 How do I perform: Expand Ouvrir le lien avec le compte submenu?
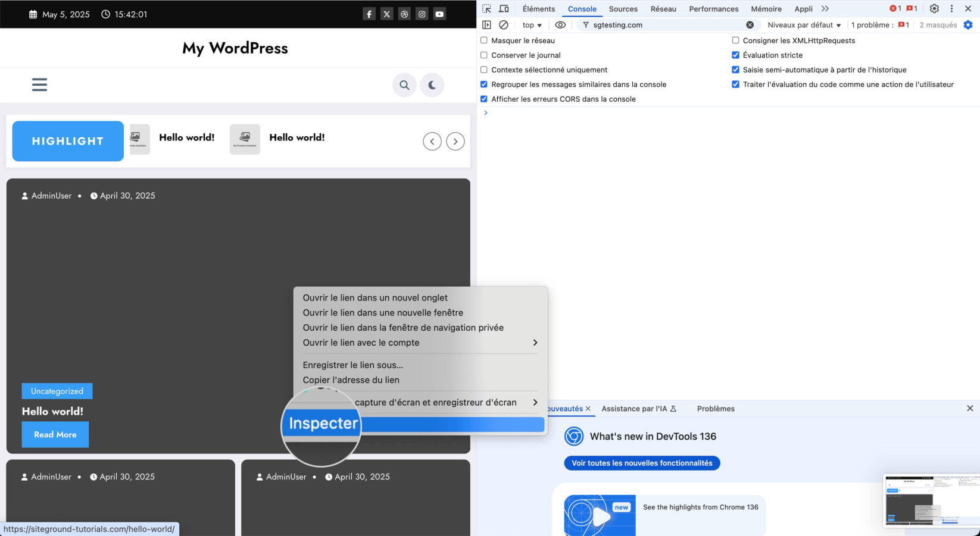pos(420,343)
